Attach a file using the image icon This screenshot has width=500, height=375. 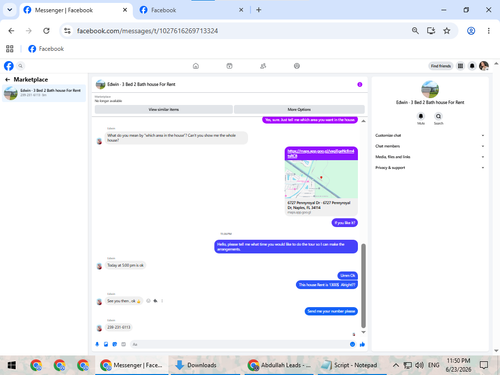106,344
